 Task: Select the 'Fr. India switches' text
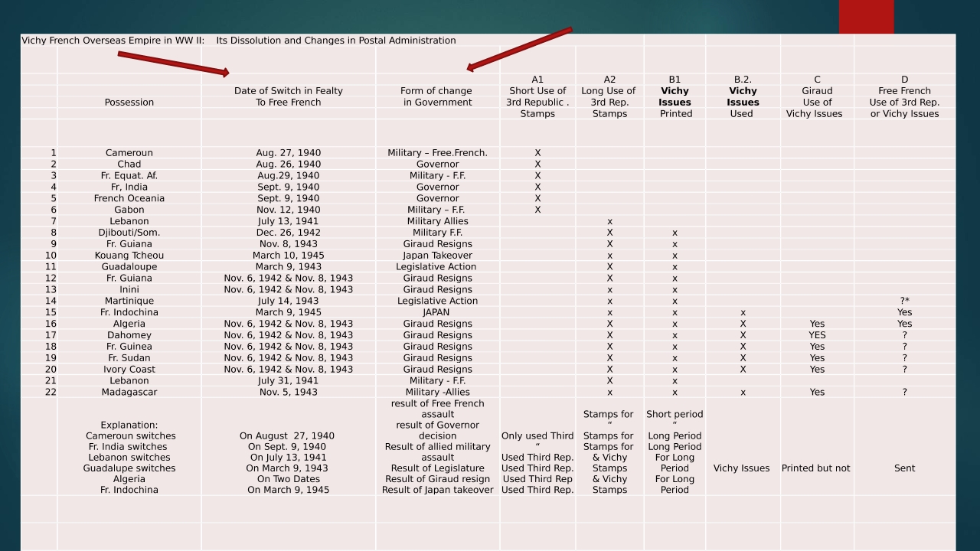point(128,447)
